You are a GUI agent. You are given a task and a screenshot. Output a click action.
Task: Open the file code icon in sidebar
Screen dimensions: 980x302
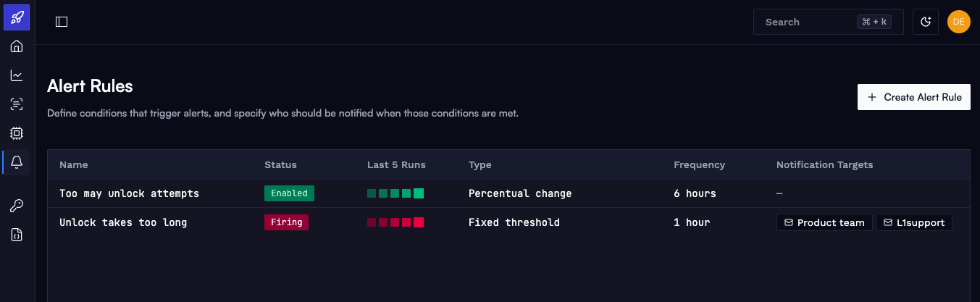[x=17, y=235]
